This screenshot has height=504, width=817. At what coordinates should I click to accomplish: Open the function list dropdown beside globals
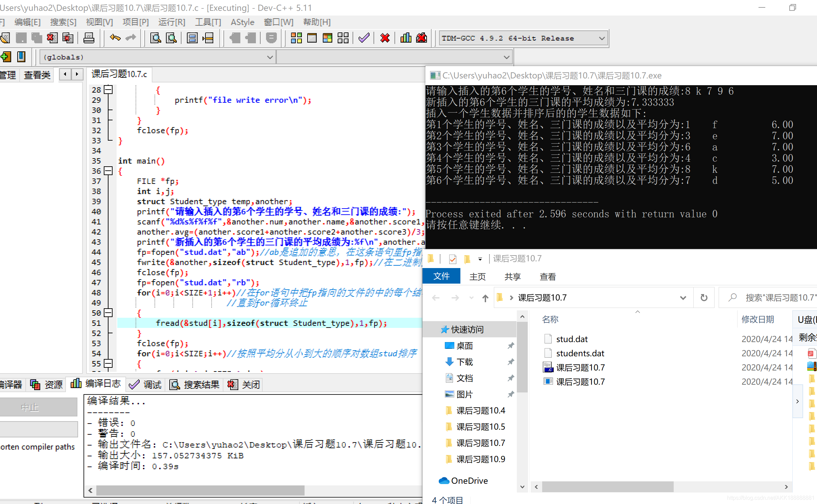tap(394, 57)
